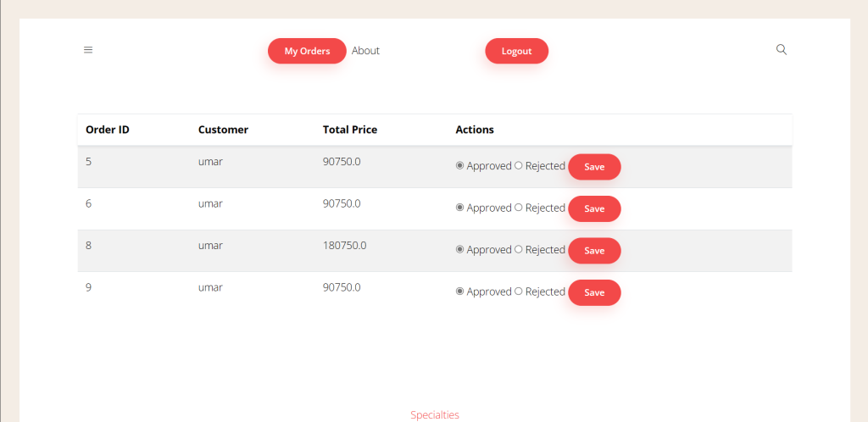Save the status of order 5
The image size is (868, 422).
click(x=594, y=167)
